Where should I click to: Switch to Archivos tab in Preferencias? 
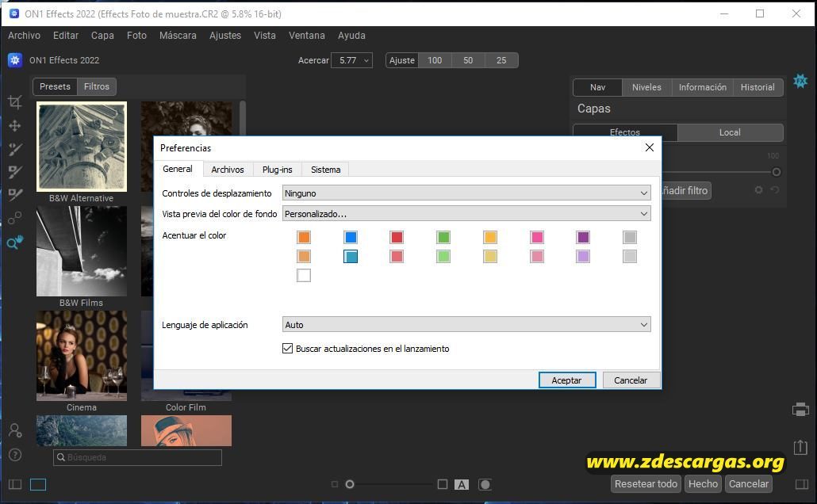227,170
